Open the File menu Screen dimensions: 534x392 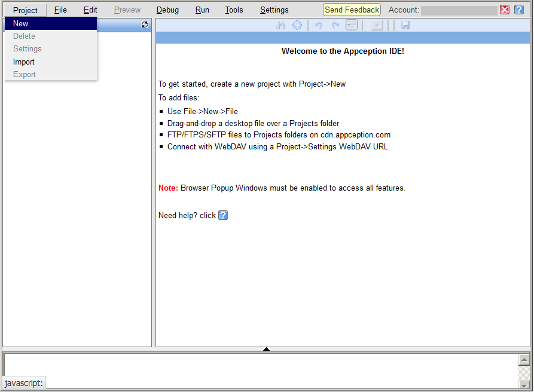pyautogui.click(x=60, y=10)
